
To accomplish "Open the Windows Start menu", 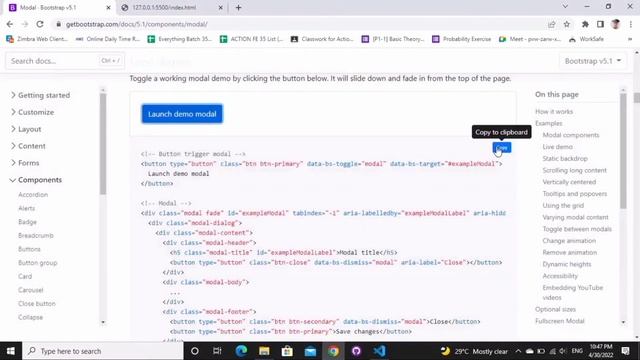I will pyautogui.click(x=11, y=351).
